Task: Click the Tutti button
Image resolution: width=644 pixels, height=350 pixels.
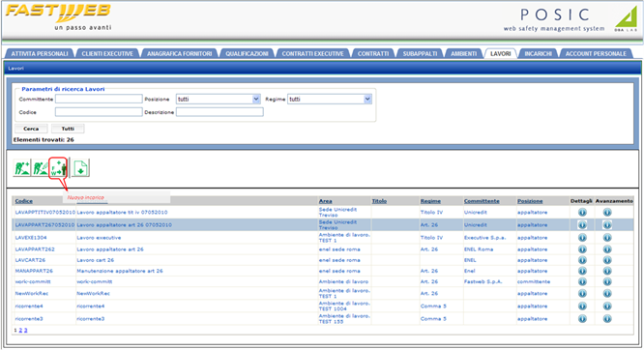Action: [x=68, y=129]
